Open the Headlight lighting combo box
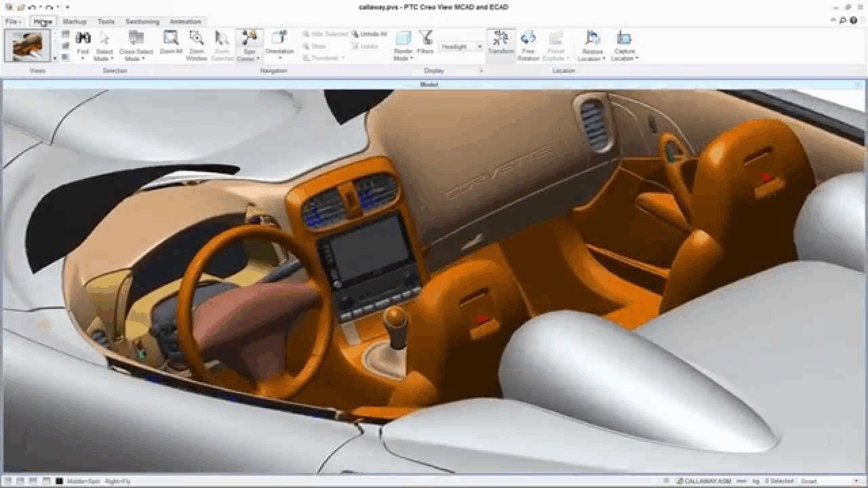This screenshot has height=488, width=868. [x=461, y=47]
